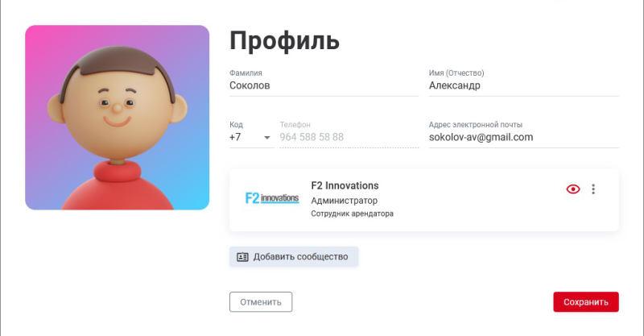
Task: Click the profile avatar picture
Action: click(x=118, y=118)
